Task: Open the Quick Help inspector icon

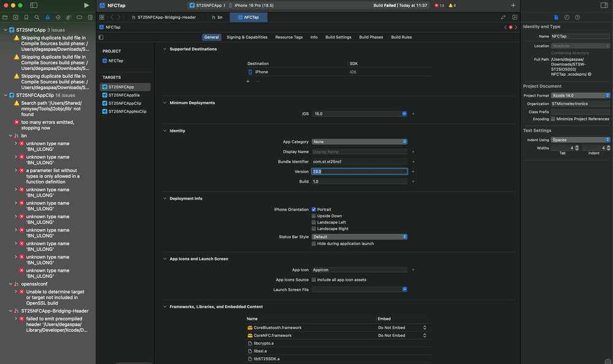Action: click(577, 17)
